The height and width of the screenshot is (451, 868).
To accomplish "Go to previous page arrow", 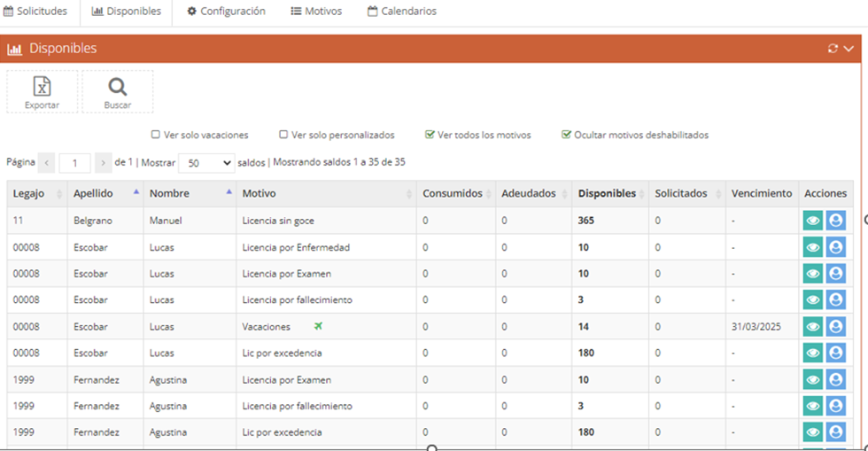I will (x=46, y=163).
